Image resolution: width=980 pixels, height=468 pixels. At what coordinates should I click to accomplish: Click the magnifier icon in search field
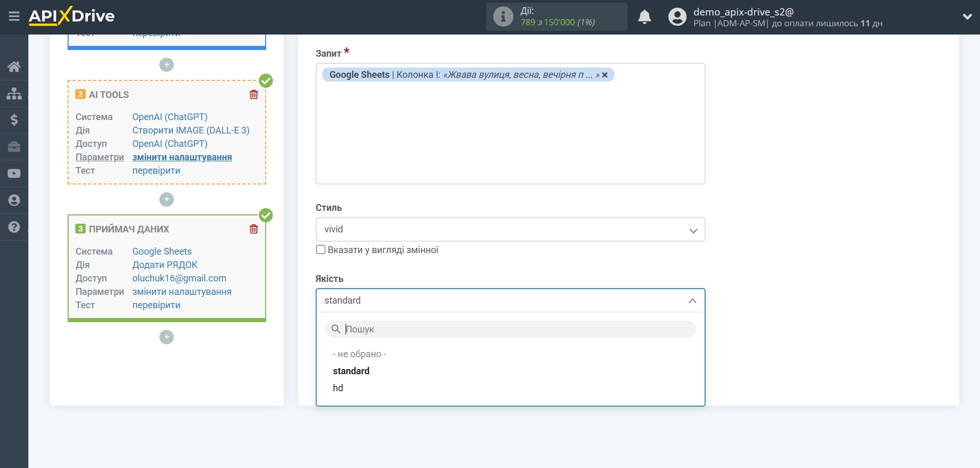[336, 329]
